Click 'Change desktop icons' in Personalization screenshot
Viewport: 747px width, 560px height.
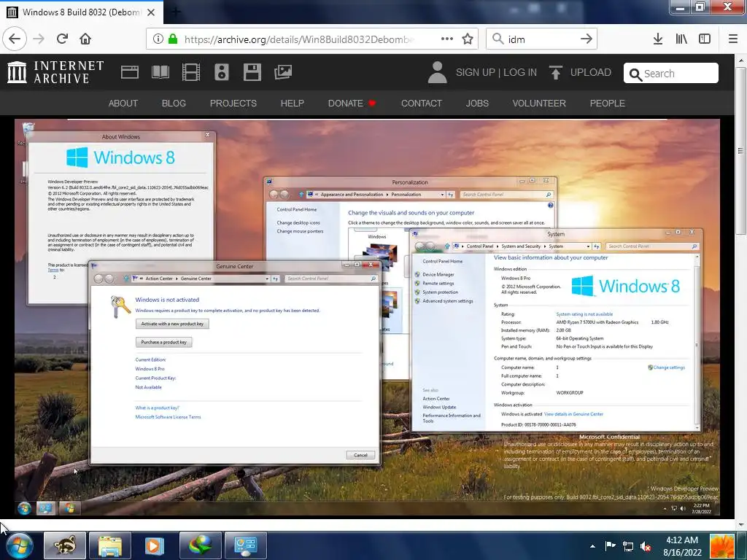(298, 222)
